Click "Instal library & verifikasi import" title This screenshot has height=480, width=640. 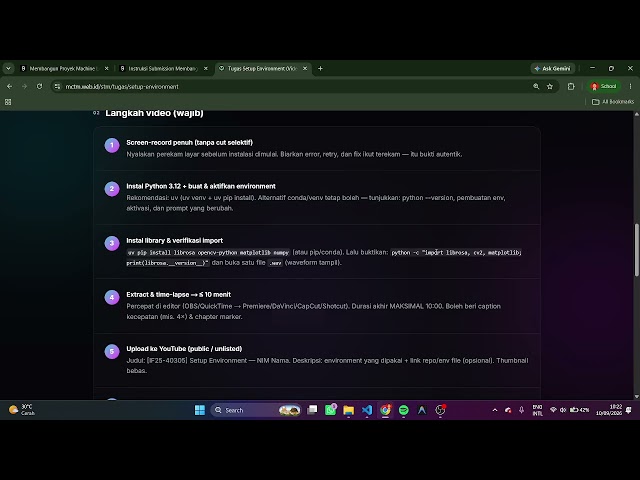174,240
